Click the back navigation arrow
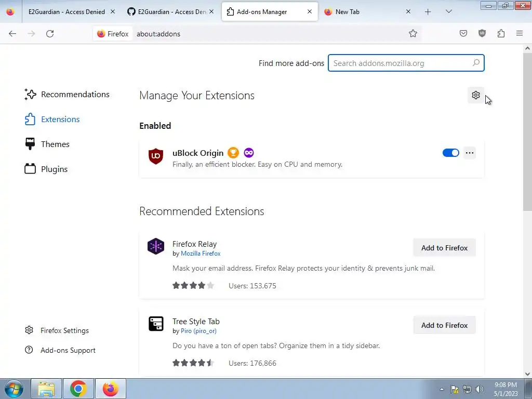Screen dimensions: 532x399 tap(12, 34)
